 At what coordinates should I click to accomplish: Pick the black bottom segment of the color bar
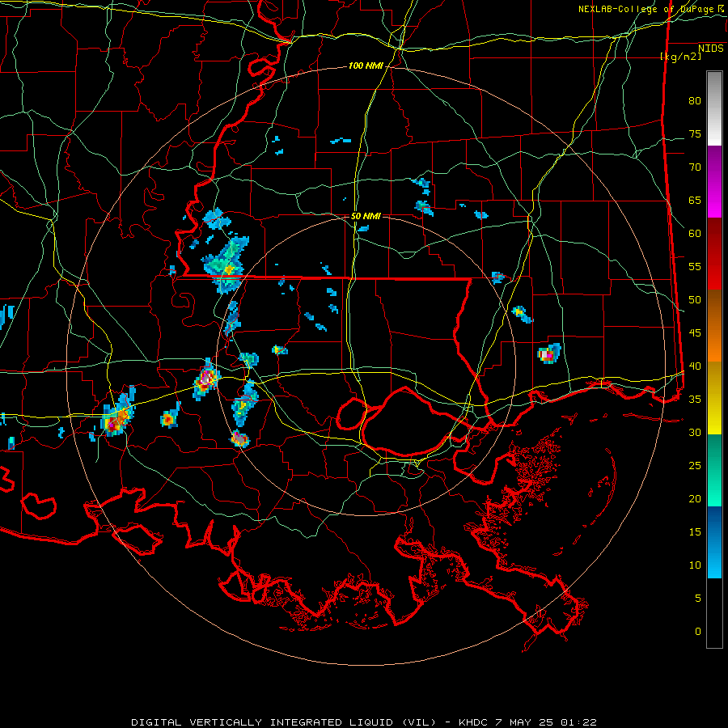pos(714,613)
